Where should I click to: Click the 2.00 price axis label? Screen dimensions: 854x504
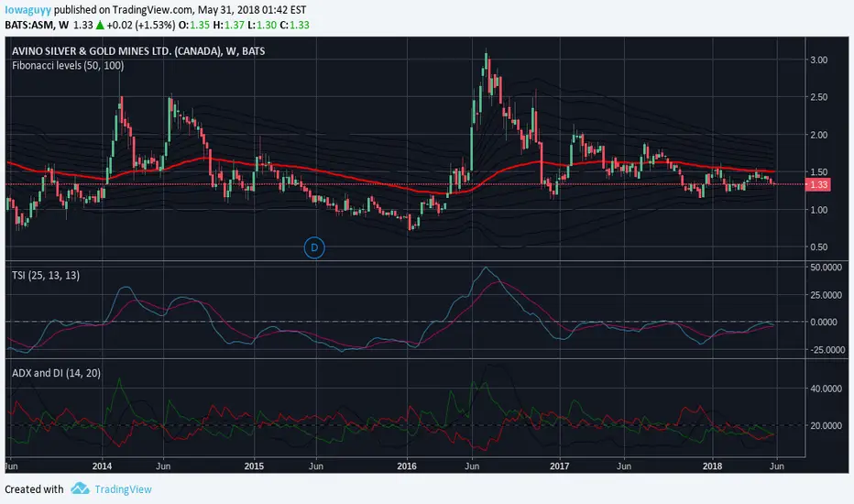pyautogui.click(x=818, y=135)
